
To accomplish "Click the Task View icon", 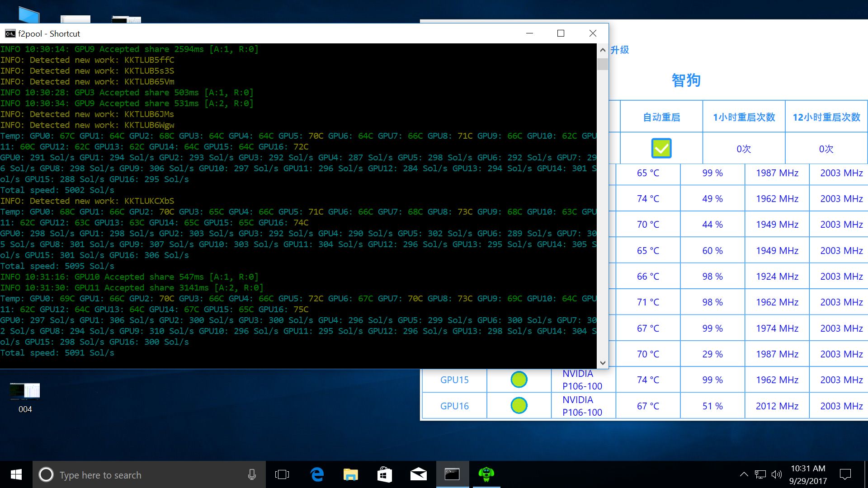I will click(x=282, y=474).
